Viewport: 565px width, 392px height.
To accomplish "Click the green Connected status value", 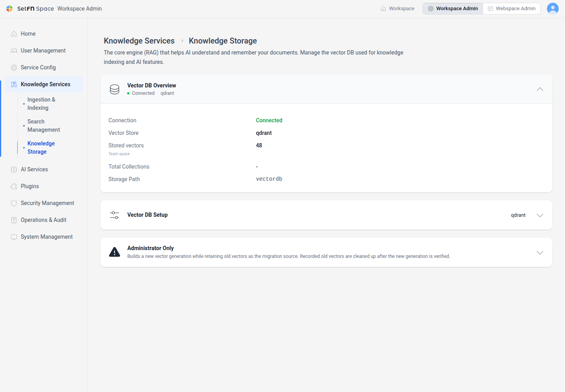I will (269, 120).
